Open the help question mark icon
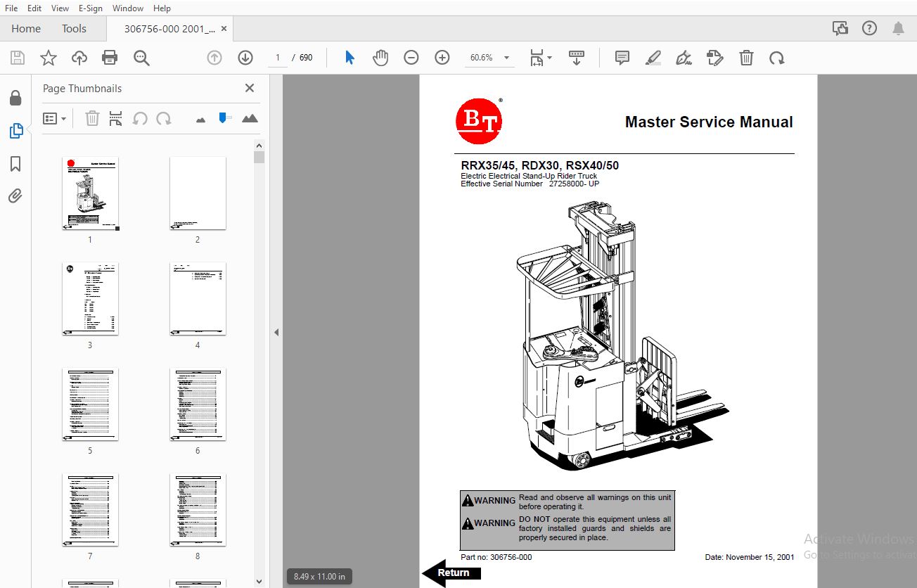917x588 pixels. coord(870,29)
